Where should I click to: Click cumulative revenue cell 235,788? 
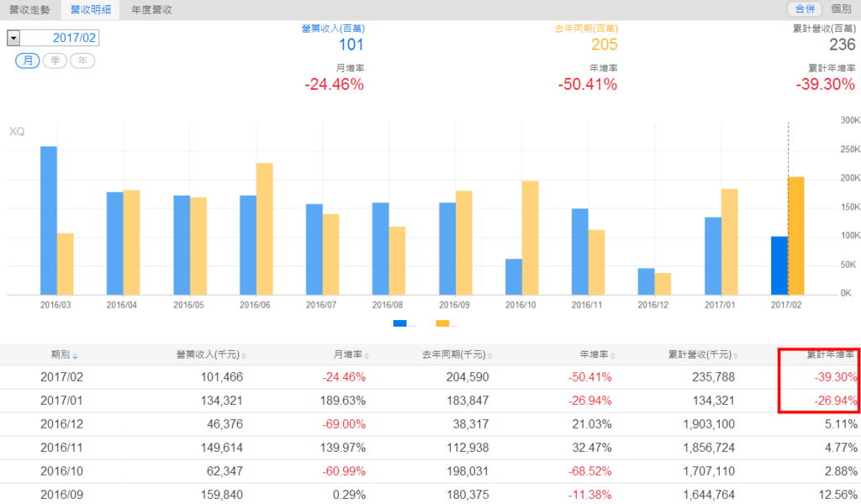pyautogui.click(x=713, y=377)
